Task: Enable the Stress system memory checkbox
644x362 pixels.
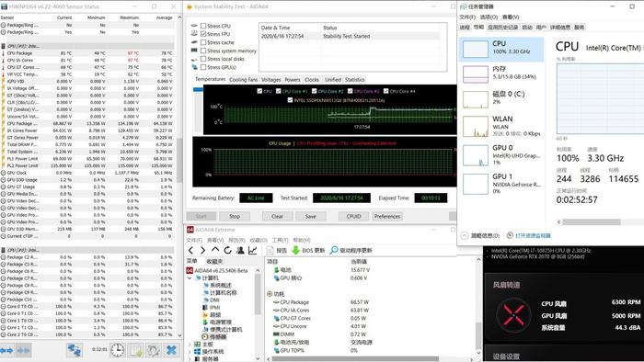Action: (203, 51)
